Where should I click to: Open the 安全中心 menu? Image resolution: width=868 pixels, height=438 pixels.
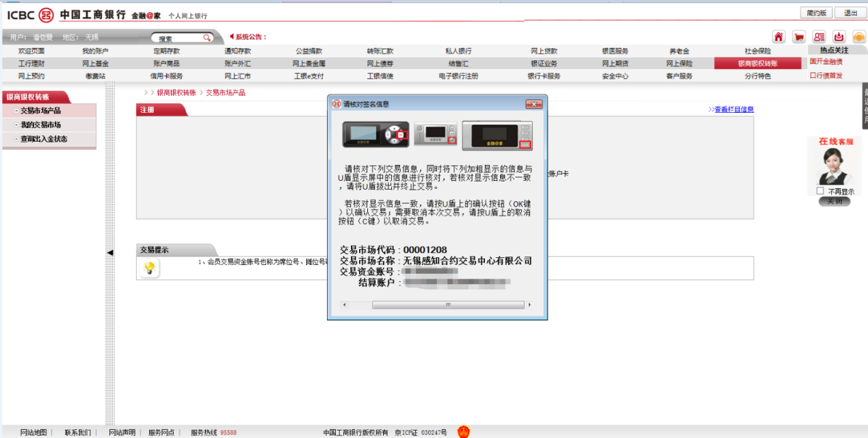(x=615, y=76)
